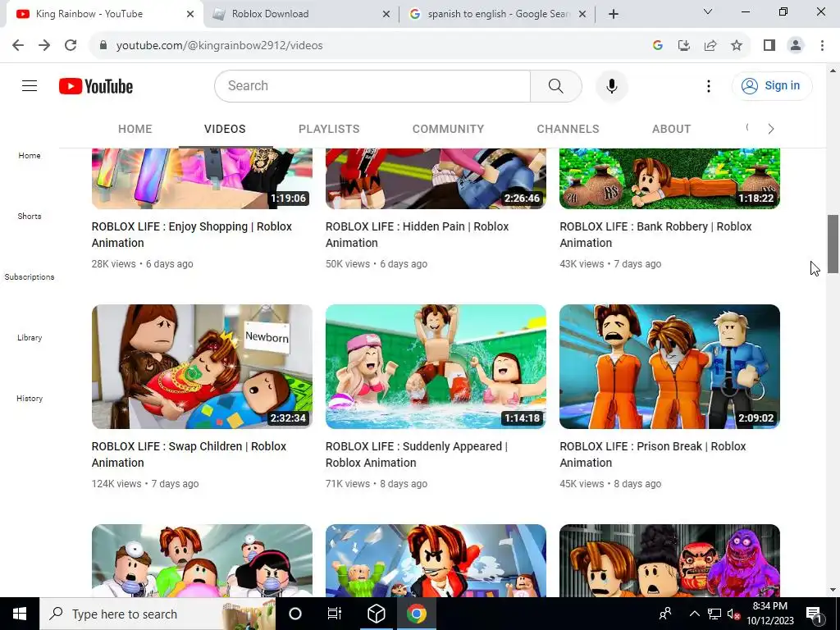Focus the YouTube Search field

pos(372,85)
